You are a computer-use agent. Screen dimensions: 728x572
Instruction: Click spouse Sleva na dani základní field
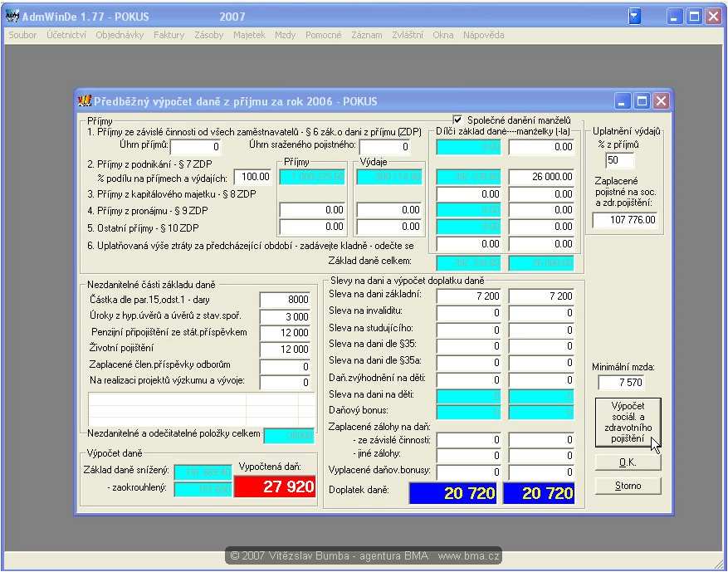pyautogui.click(x=541, y=296)
